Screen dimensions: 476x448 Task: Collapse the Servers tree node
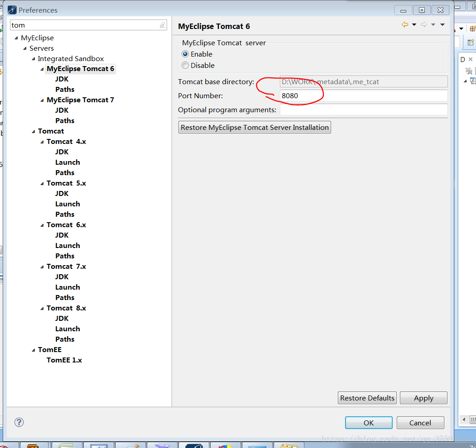coord(25,48)
